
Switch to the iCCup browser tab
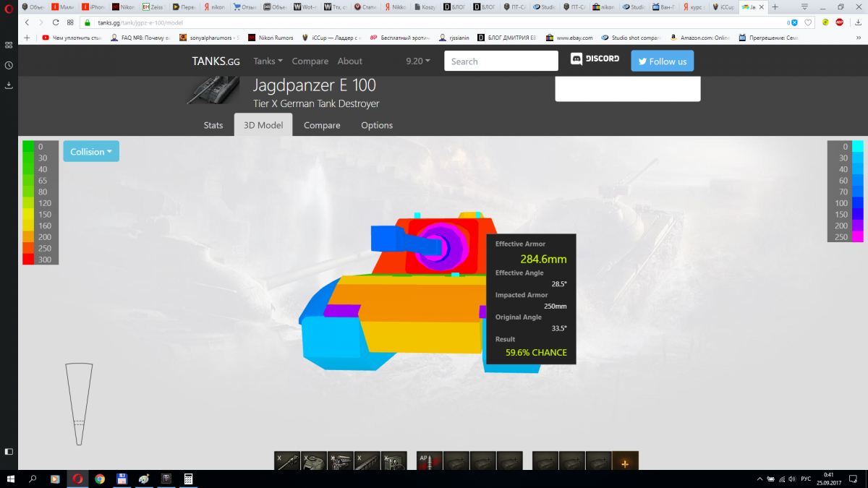coord(726,7)
